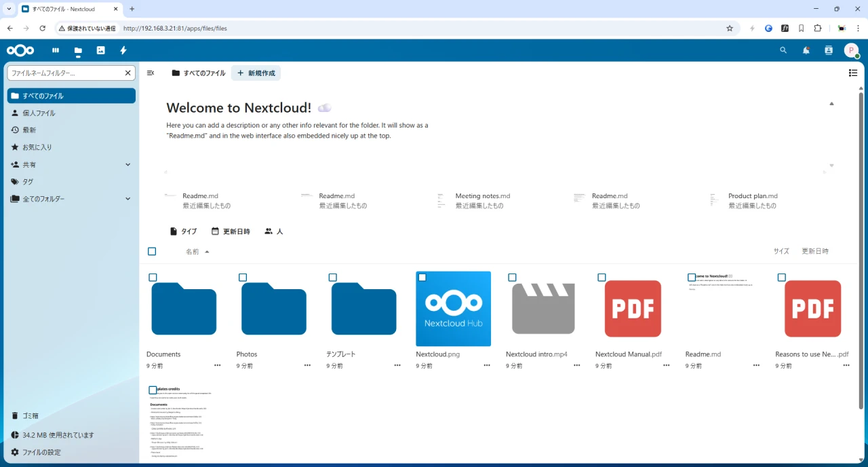Image resolution: width=868 pixels, height=467 pixels.
Task: Collapse the navigation sidebar toggle icon
Action: click(151, 73)
